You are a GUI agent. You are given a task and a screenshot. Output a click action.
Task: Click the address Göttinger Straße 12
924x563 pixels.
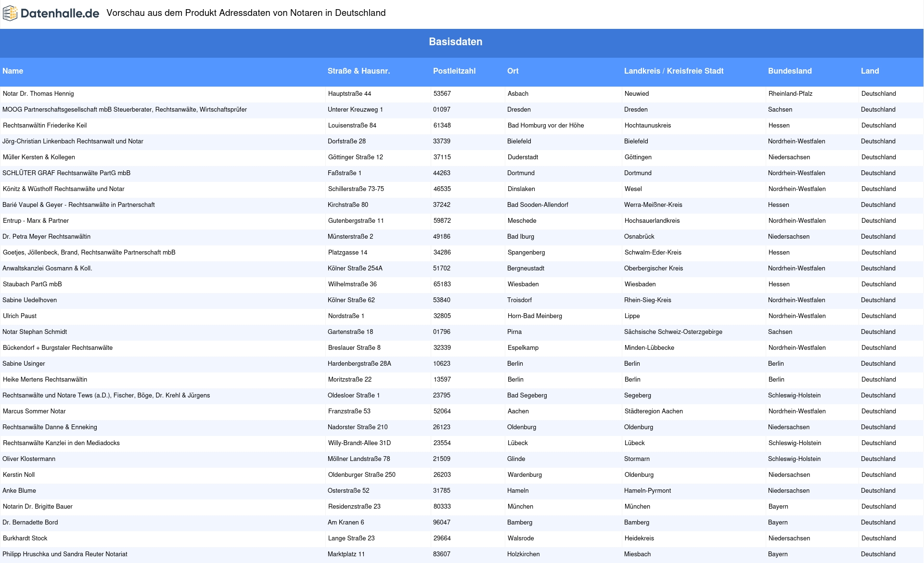click(356, 157)
